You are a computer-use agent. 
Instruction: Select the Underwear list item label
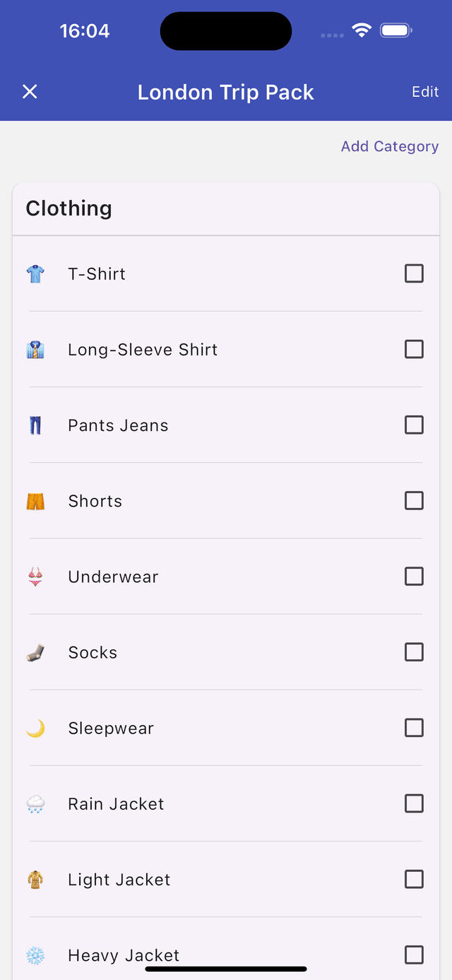click(113, 577)
